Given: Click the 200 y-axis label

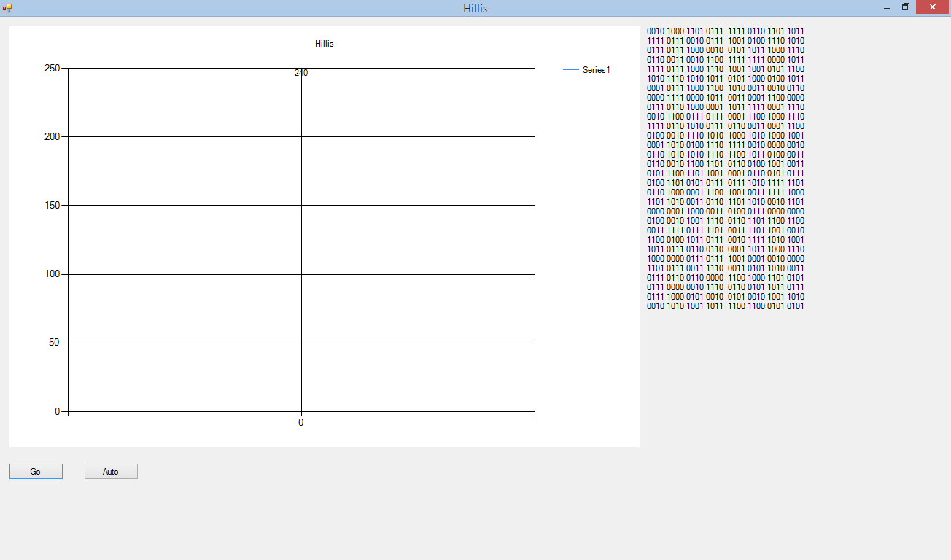Looking at the screenshot, I should pyautogui.click(x=52, y=137).
